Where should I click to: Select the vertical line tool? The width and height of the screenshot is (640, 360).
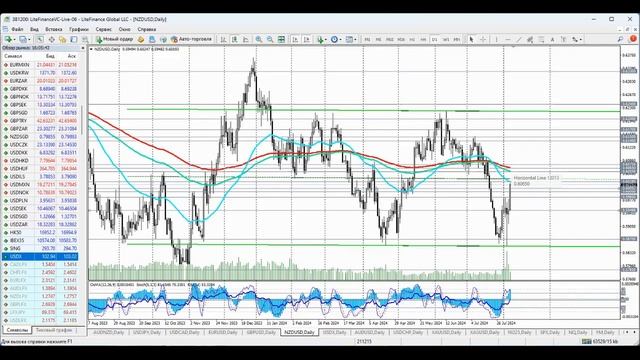point(496,39)
